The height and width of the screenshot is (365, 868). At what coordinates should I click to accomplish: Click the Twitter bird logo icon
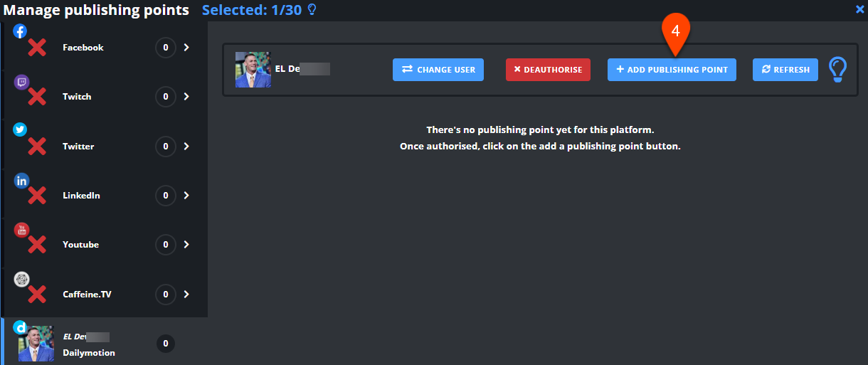(21, 130)
